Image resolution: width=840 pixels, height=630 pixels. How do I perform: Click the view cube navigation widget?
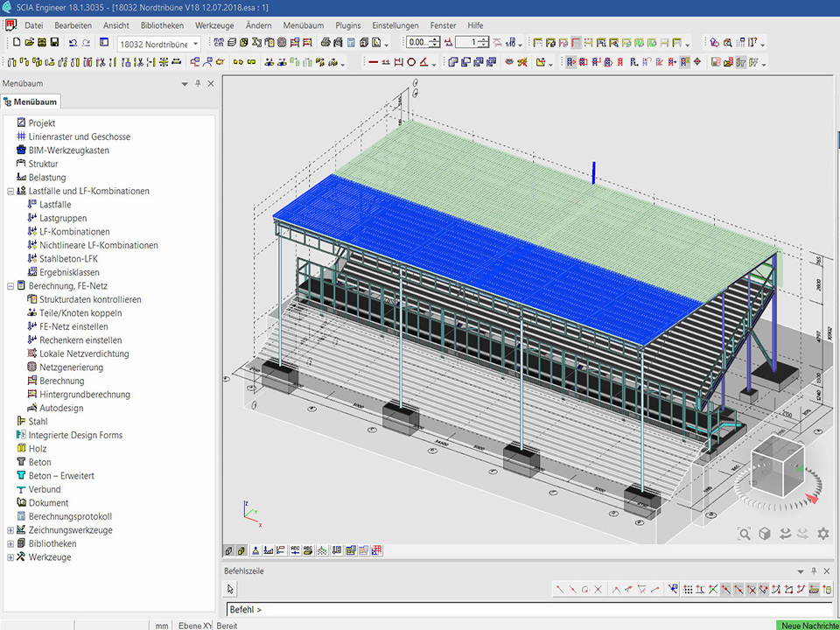point(777,468)
